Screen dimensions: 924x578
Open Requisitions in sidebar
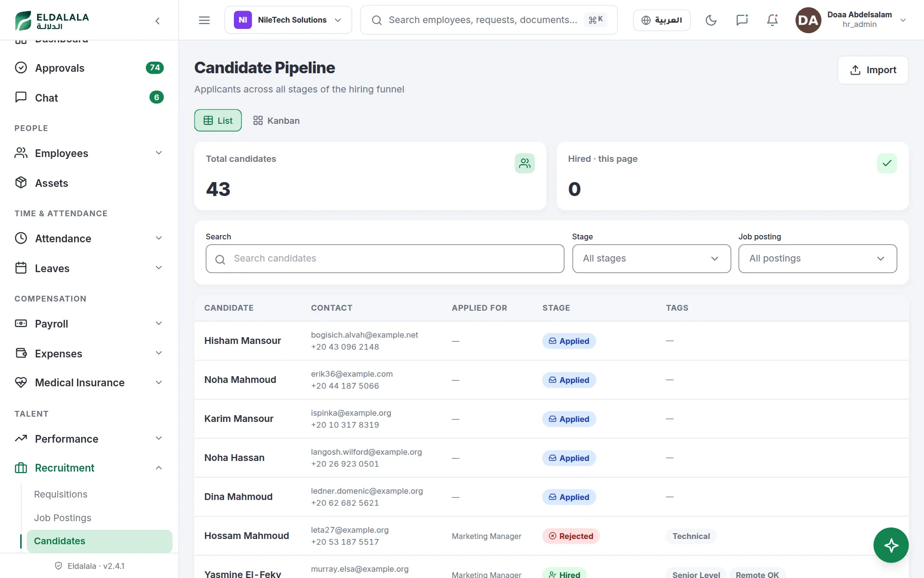point(61,494)
